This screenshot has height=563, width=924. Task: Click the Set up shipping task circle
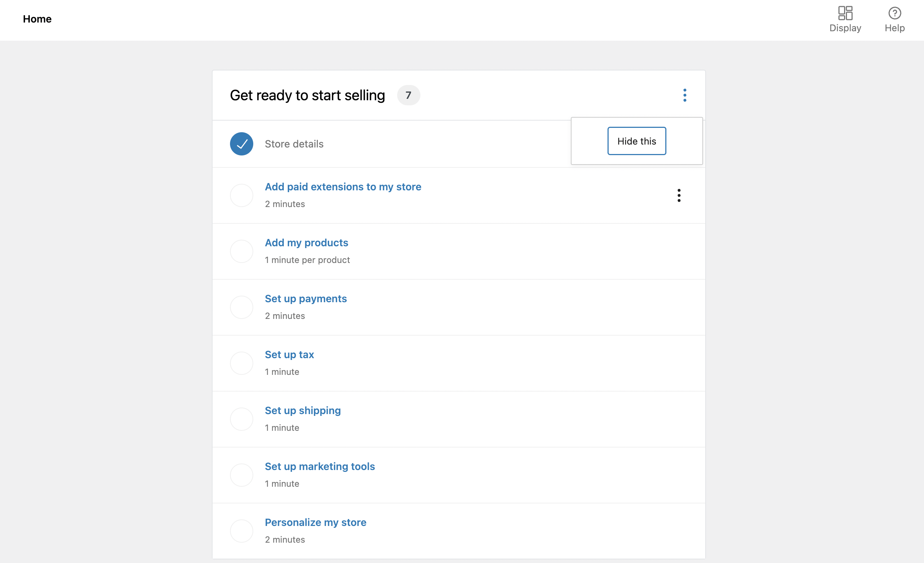point(242,419)
